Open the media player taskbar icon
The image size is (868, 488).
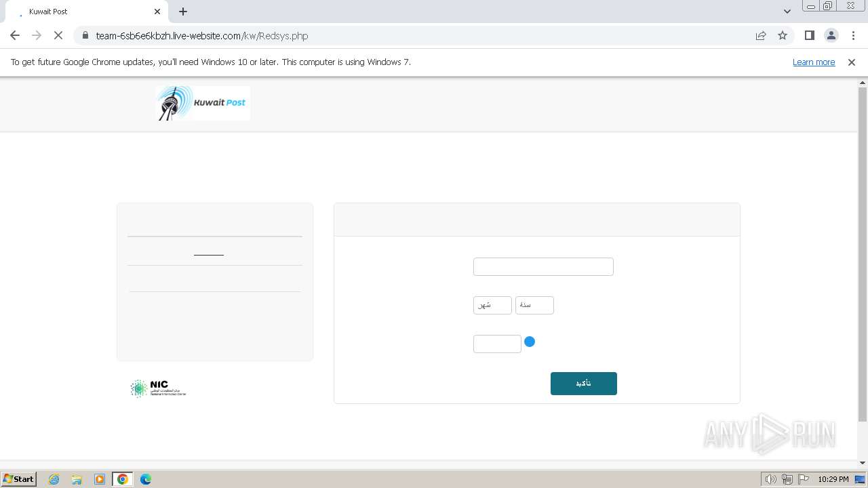(x=100, y=479)
